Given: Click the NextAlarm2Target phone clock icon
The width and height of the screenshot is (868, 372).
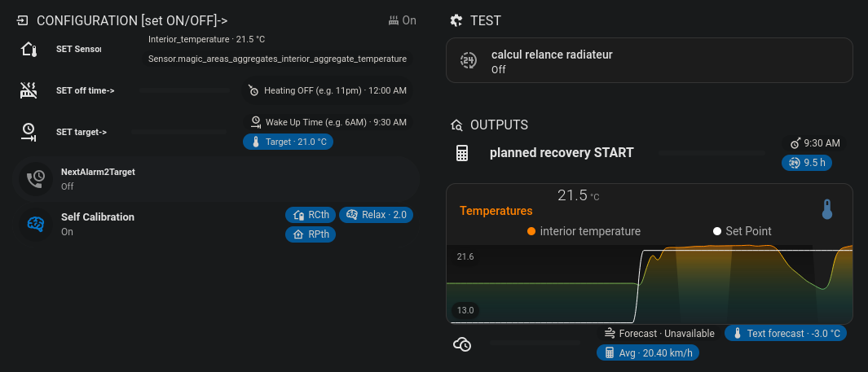Looking at the screenshot, I should [x=36, y=179].
